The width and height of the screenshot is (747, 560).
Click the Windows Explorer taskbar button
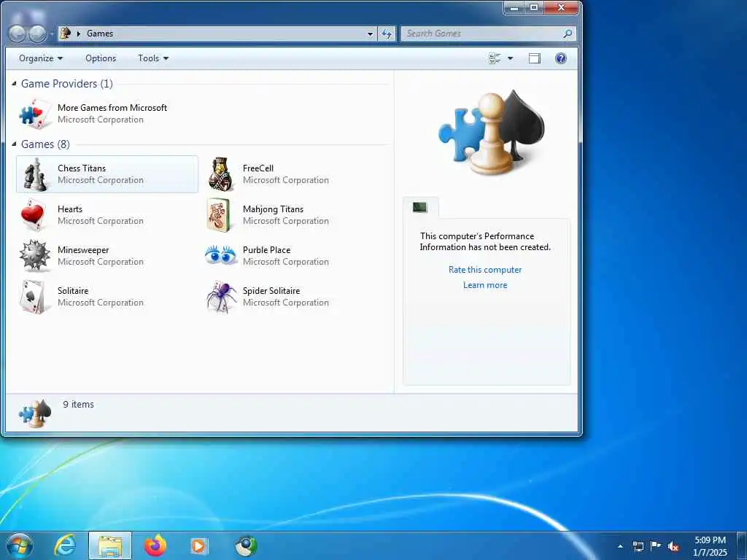110,545
